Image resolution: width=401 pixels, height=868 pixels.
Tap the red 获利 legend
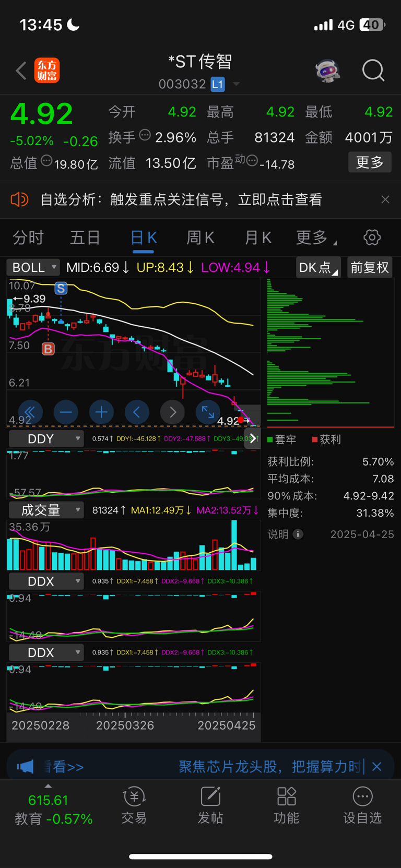click(326, 439)
